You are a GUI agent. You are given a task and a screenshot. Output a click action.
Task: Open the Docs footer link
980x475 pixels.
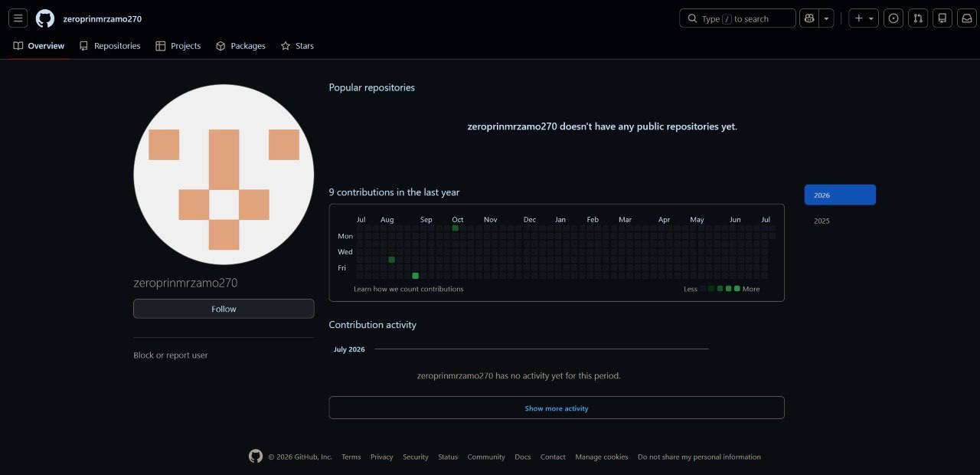click(x=523, y=457)
